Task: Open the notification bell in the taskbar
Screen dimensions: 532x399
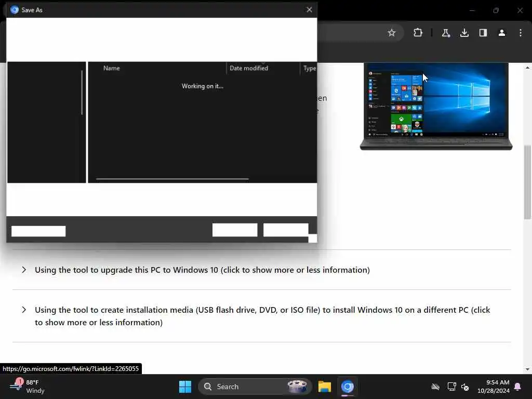Action: pos(518,387)
